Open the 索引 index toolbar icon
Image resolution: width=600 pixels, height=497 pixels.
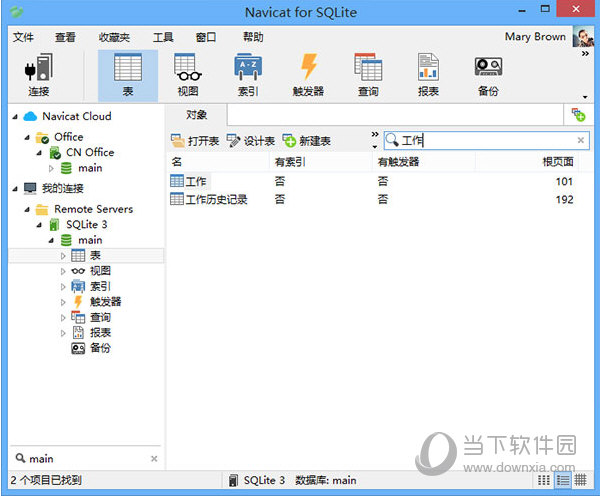pyautogui.click(x=248, y=75)
